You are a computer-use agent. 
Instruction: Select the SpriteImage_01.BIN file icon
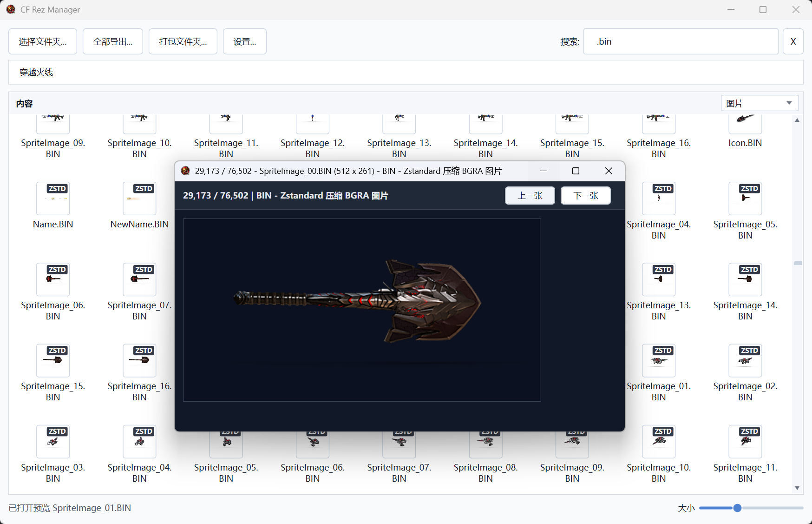point(659,361)
